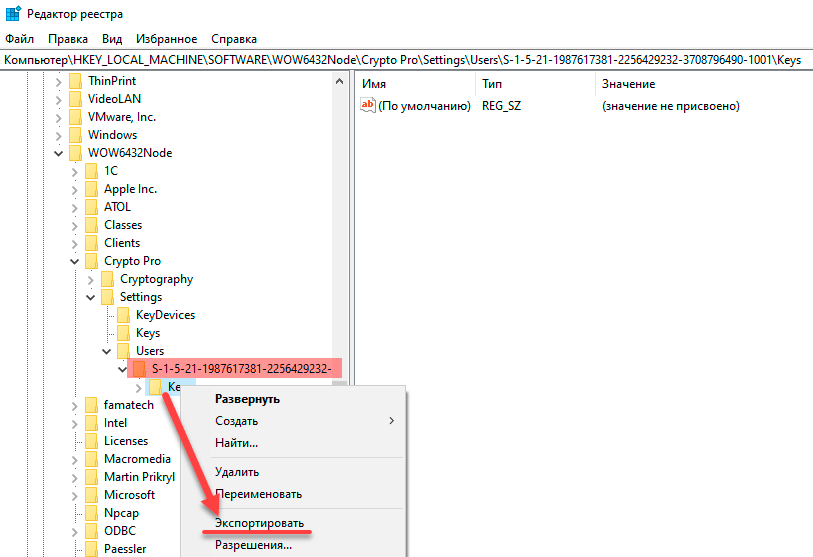Viewport: 813px width, 557px height.
Task: Select the Intel folder icon
Action: coord(92,423)
